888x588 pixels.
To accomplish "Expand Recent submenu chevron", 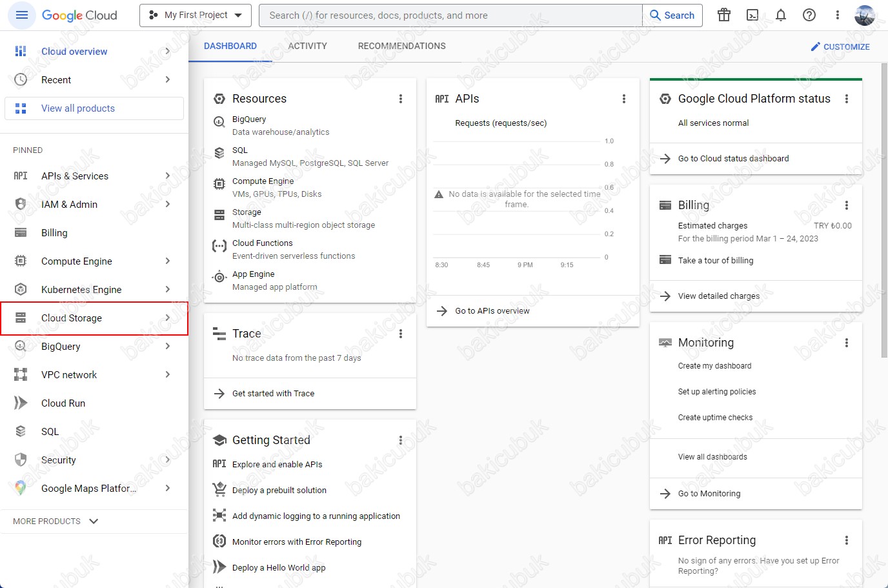I will click(168, 79).
